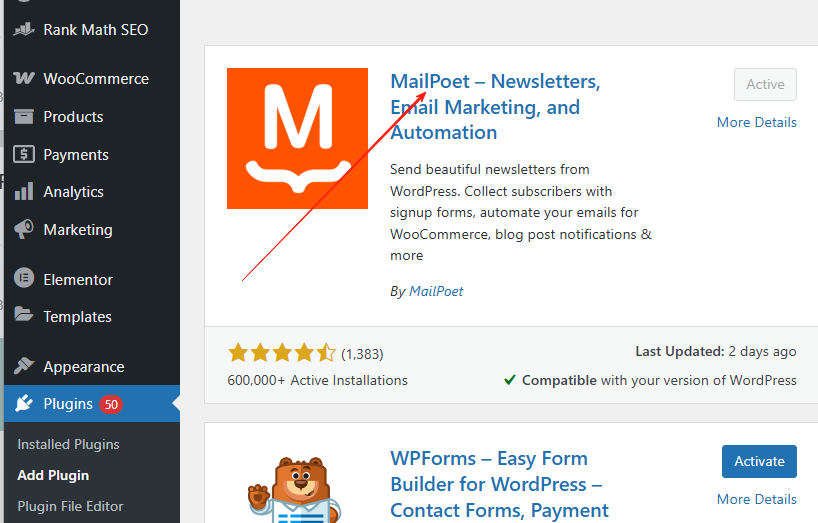View More Details for WPForms

(756, 499)
